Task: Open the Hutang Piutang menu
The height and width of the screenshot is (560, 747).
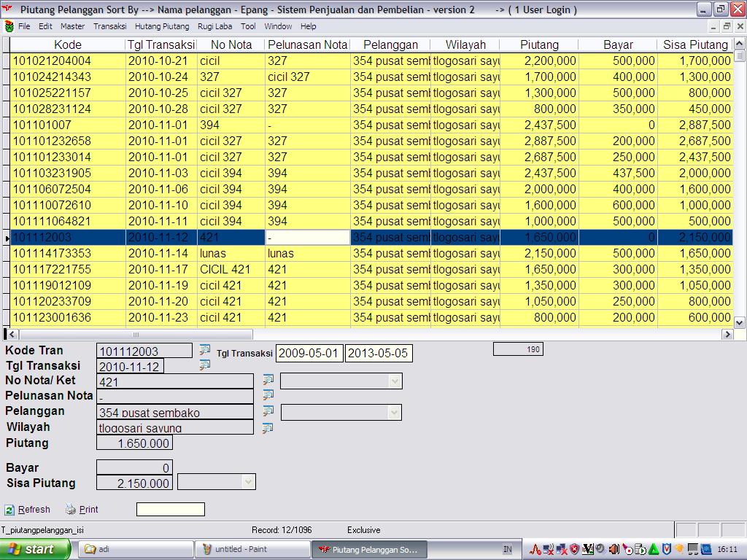Action: point(161,26)
